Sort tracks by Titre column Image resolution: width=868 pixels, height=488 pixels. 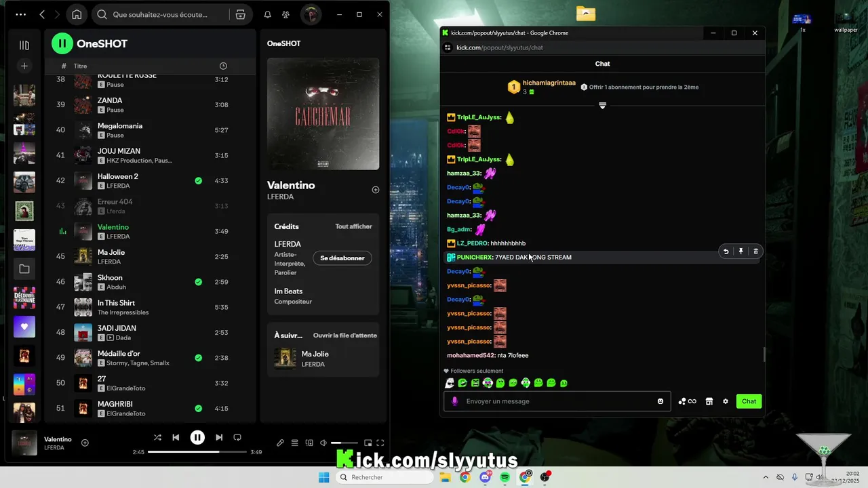point(80,66)
